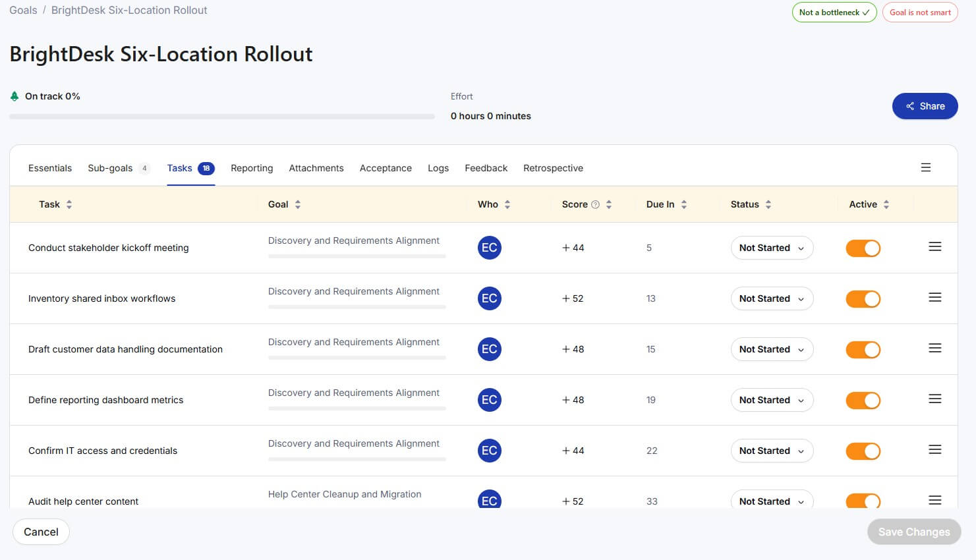Image resolution: width=976 pixels, height=560 pixels.
Task: Toggle Active for Inventory shared inbox workflows
Action: click(x=863, y=299)
